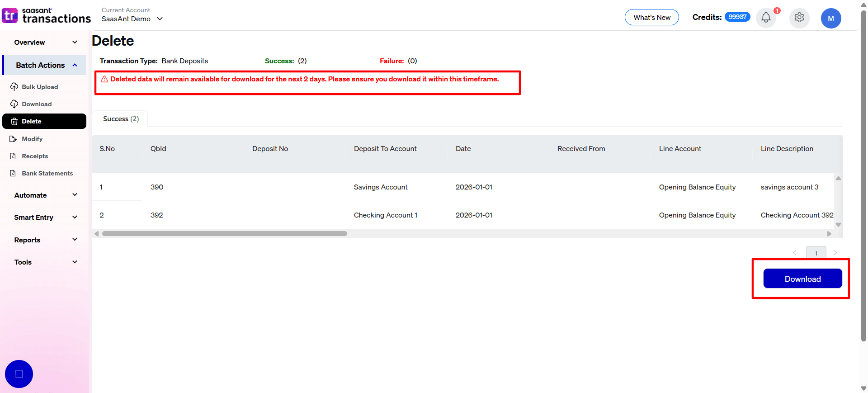
Task: Click table scroll-down arrow
Action: tap(838, 225)
